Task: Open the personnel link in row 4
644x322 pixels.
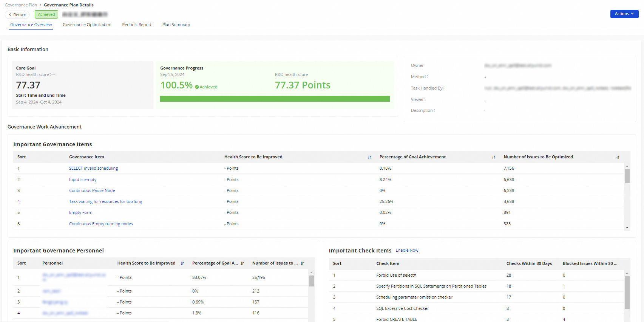Action: pos(65,313)
